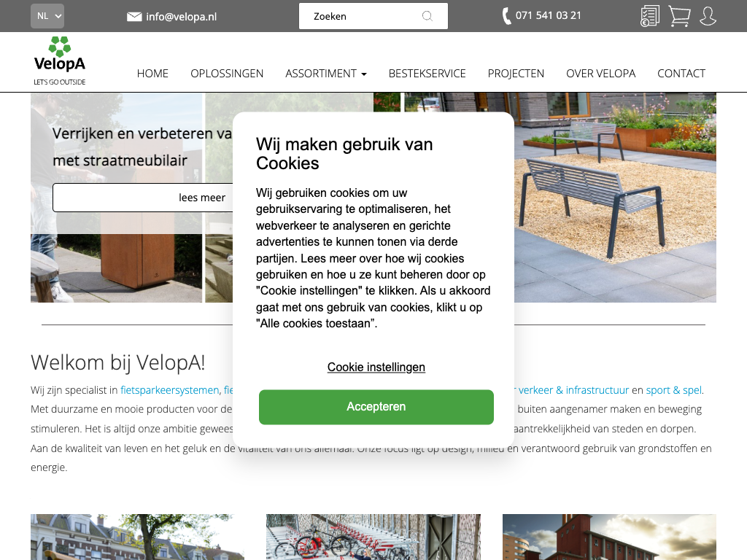Accept cookies with the Accepteren button

click(x=376, y=407)
